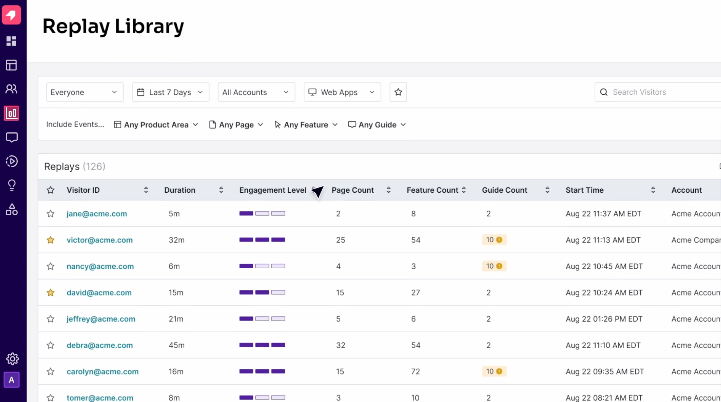Screen dimensions: 721x402
Task: Open the david@acme.com replay link
Action: point(99,293)
